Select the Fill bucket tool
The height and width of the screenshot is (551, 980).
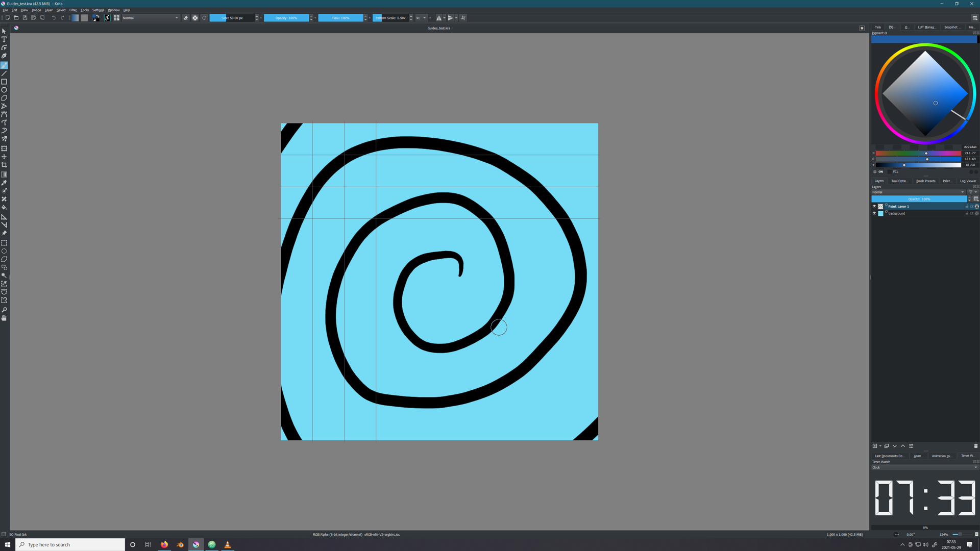tap(4, 208)
